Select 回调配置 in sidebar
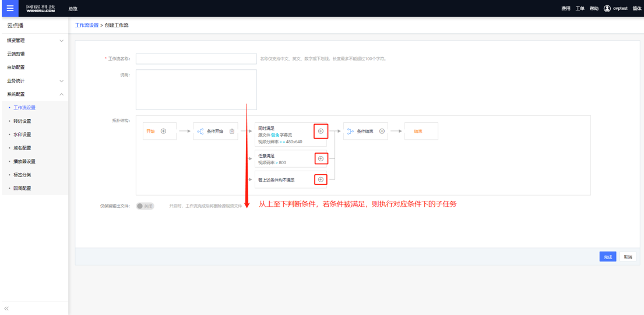644x315 pixels. (23, 188)
